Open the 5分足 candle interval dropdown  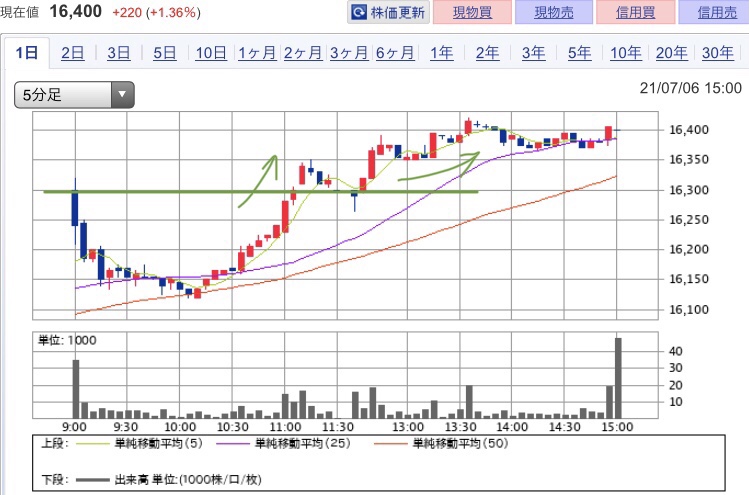tap(75, 95)
